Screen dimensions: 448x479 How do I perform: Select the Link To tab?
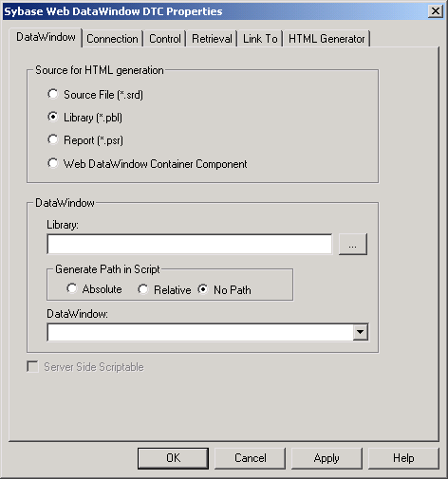(x=260, y=39)
